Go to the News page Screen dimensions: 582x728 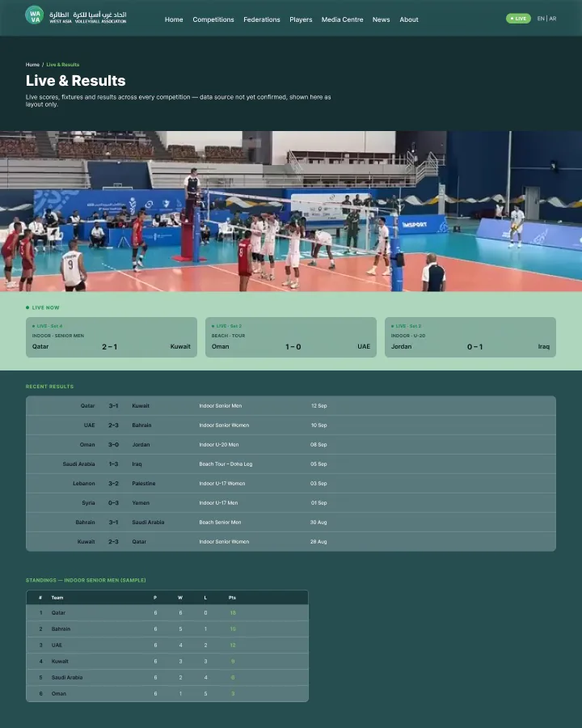click(381, 19)
